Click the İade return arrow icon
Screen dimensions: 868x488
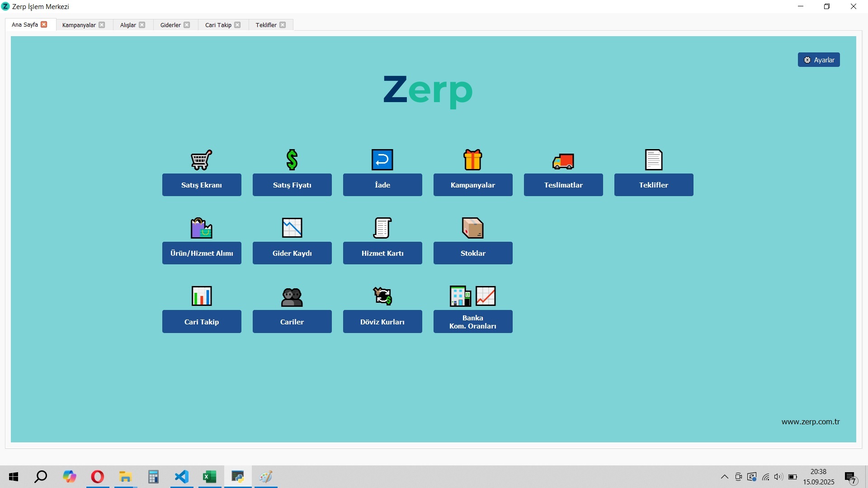click(382, 159)
